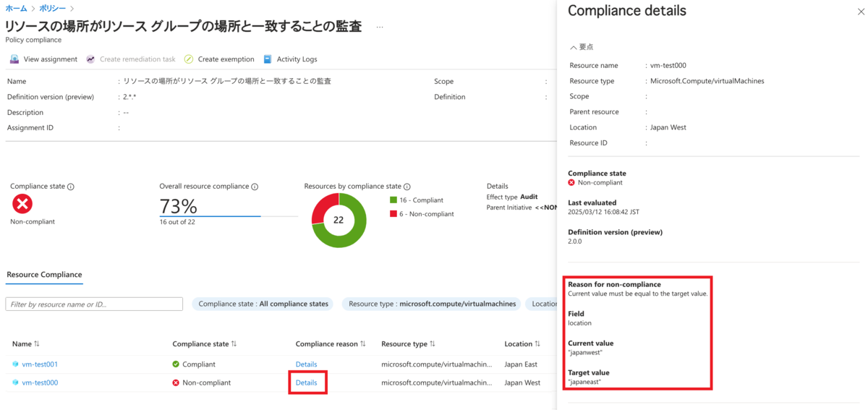Sort by the Compliance state column
The width and height of the screenshot is (868, 410).
coord(205,344)
